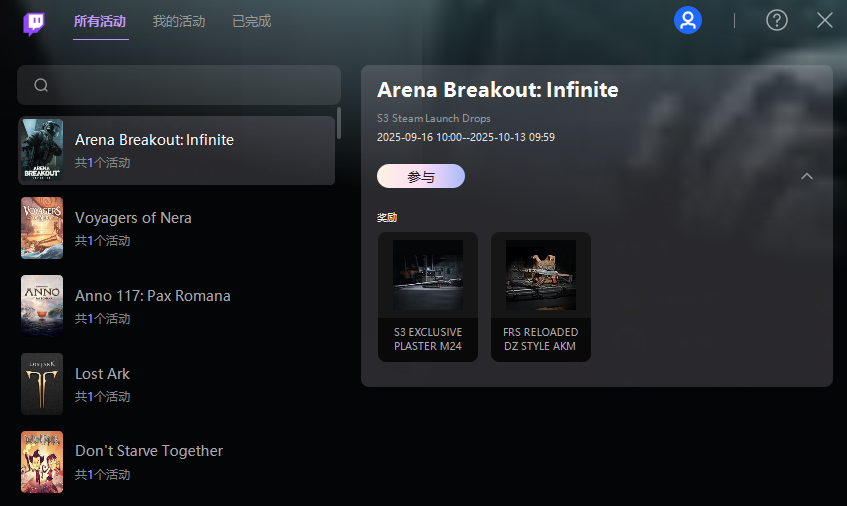Close the Twitch drops window
This screenshot has height=506, width=847.
[x=825, y=20]
